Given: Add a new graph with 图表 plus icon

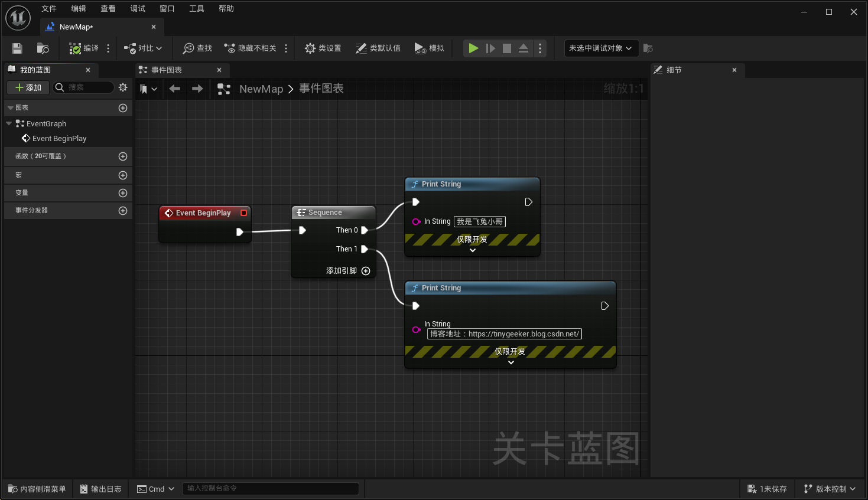Looking at the screenshot, I should coord(123,108).
